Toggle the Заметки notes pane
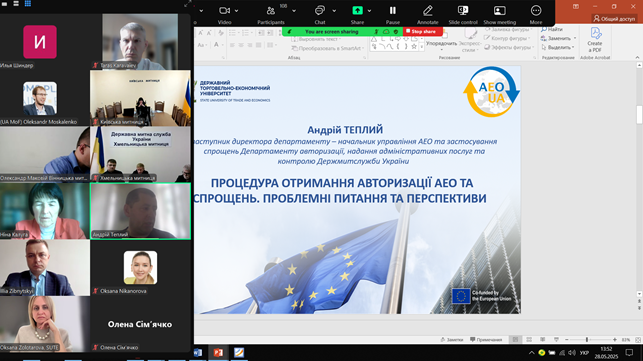The width and height of the screenshot is (643, 361). (451, 340)
